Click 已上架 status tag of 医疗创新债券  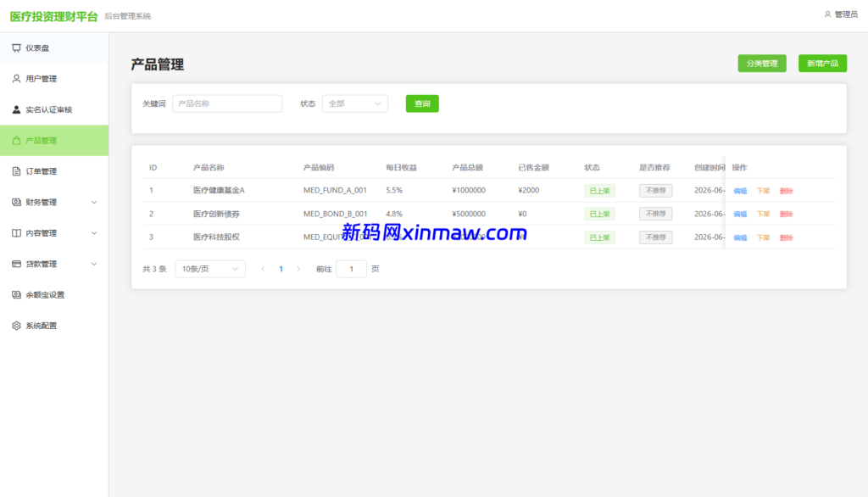coord(599,214)
